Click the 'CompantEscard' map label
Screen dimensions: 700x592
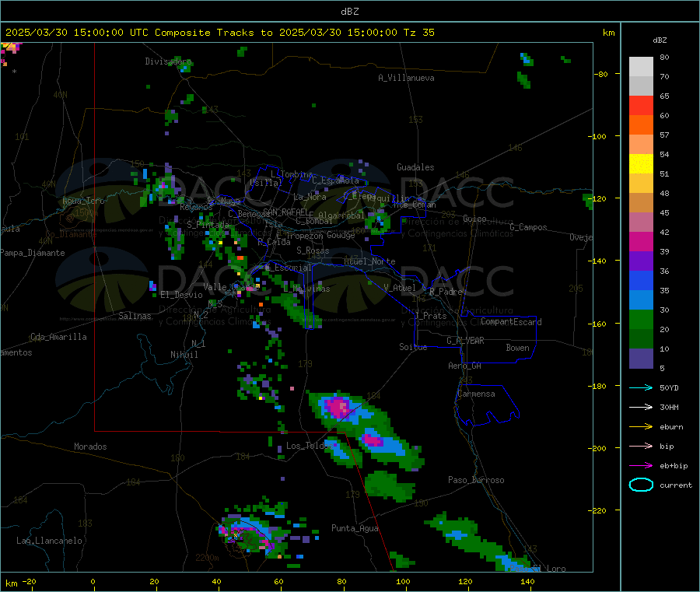511,321
